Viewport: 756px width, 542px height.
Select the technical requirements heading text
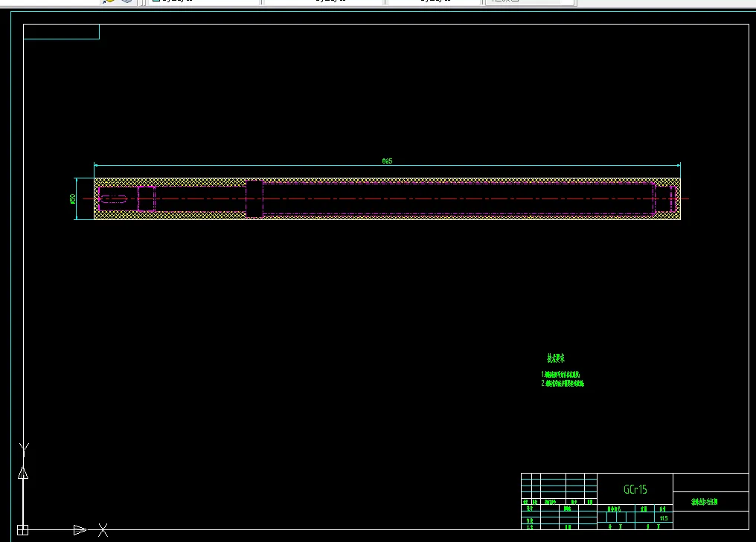tap(555, 358)
